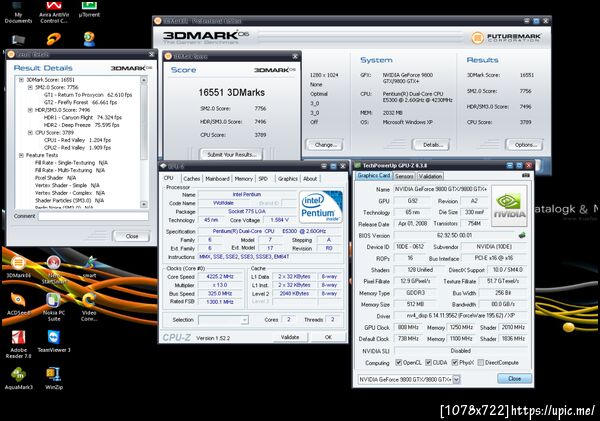600x421 pixels.
Task: Launch ACDSee desktop shortcut
Action: (18, 304)
